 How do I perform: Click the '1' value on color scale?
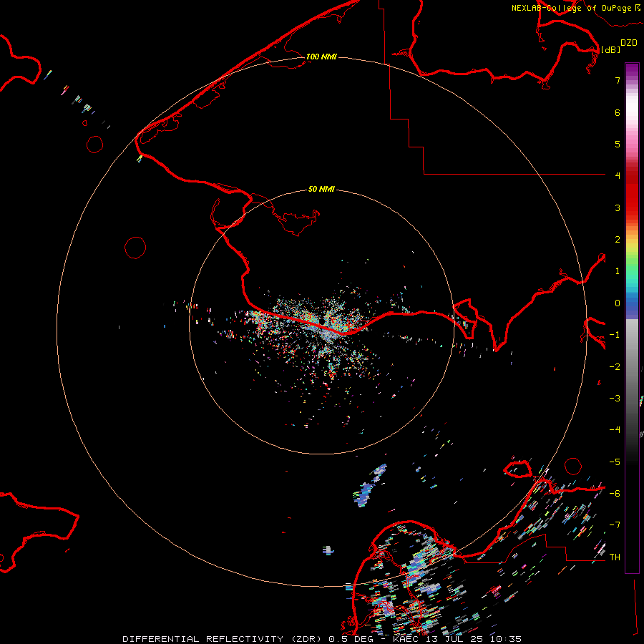point(618,271)
